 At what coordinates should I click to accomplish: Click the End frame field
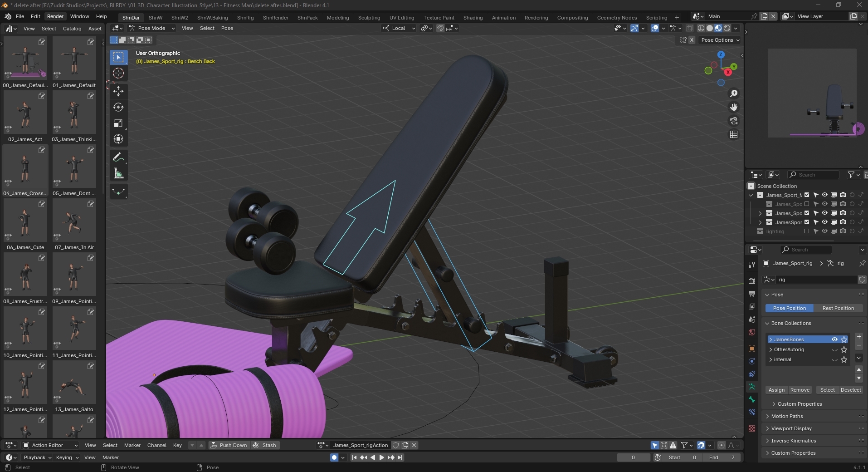(721, 457)
